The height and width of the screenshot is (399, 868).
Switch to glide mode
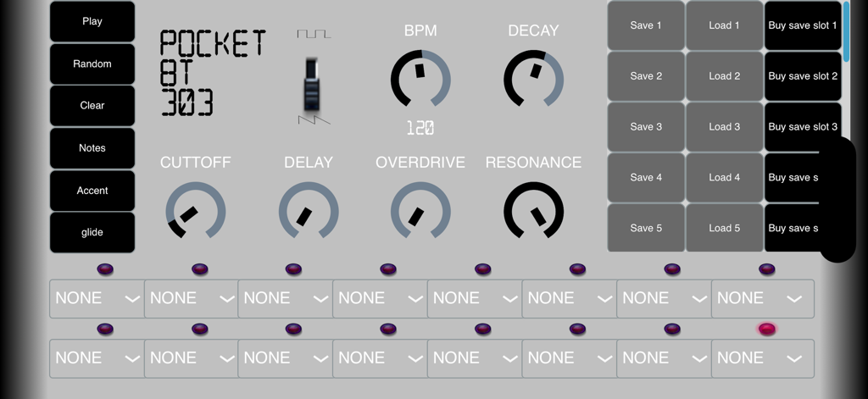point(92,232)
